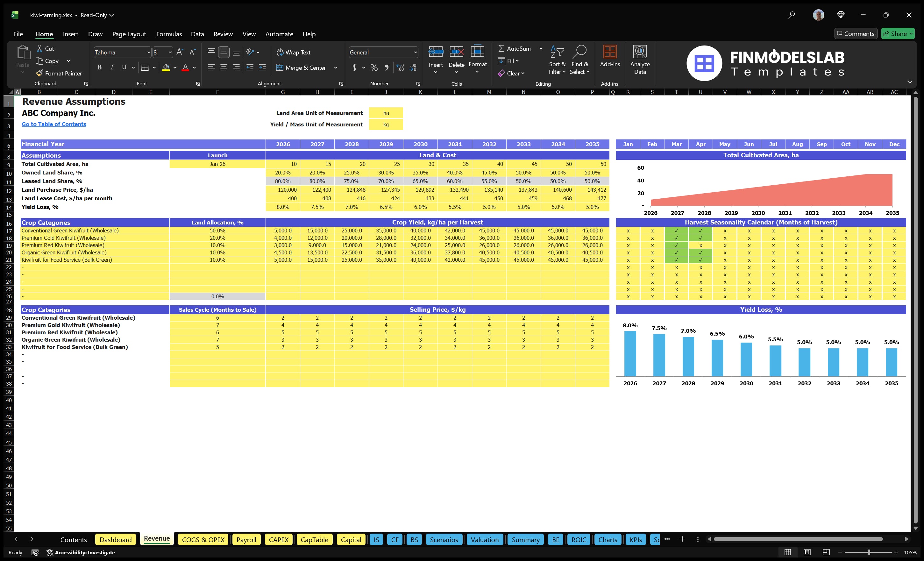The width and height of the screenshot is (924, 561).
Task: Apply Merge & Center
Action: (x=301, y=67)
